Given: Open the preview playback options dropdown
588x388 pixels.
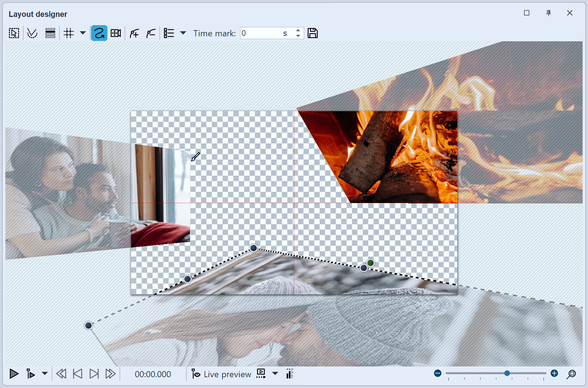Looking at the screenshot, I should tap(275, 374).
